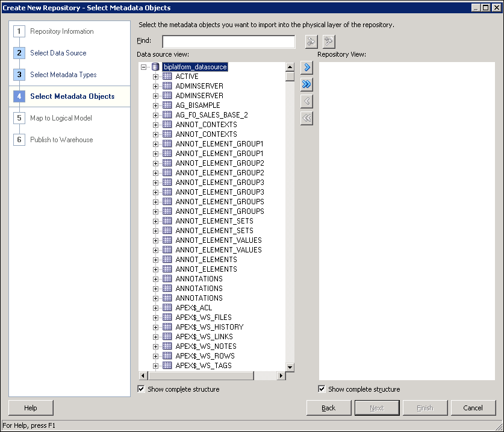Expand the AG_BISAMPLE table node
The height and width of the screenshot is (432, 504).
coord(155,105)
